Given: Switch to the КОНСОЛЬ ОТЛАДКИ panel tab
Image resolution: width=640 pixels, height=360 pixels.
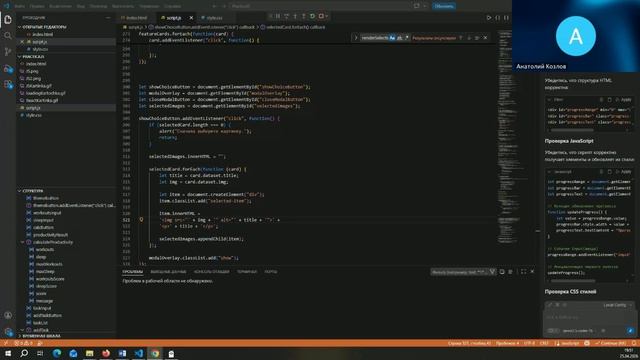Looking at the screenshot, I should pos(211,271).
